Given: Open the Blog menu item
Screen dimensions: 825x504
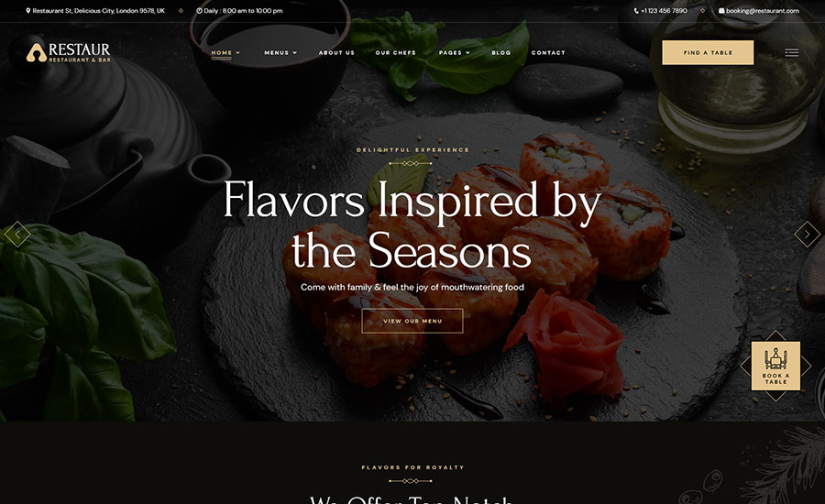Looking at the screenshot, I should tap(500, 52).
